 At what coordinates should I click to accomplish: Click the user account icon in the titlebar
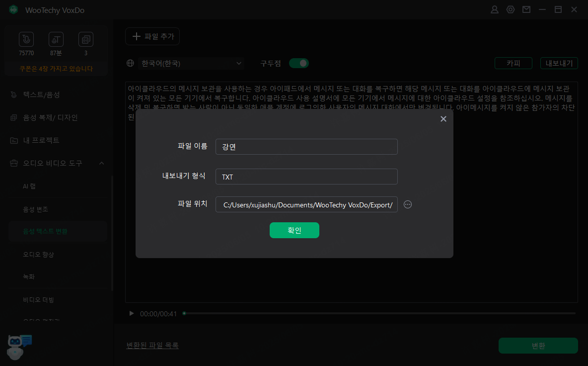(494, 9)
